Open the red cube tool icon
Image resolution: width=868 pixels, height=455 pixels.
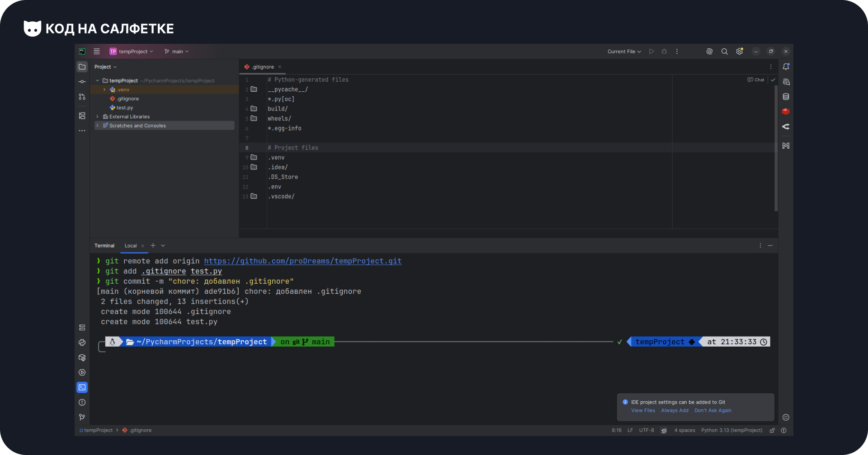(786, 111)
